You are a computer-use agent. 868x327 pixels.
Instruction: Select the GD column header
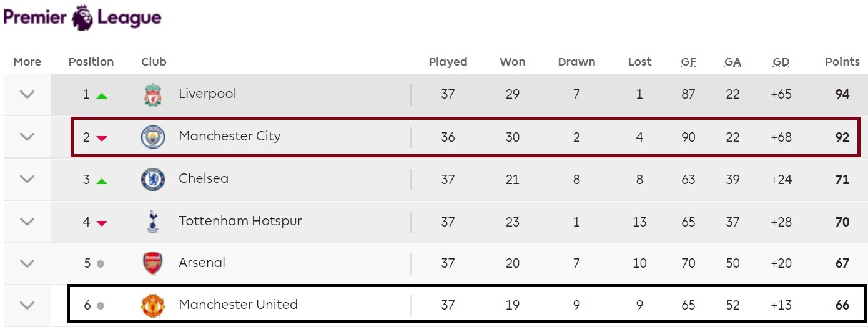coord(781,62)
